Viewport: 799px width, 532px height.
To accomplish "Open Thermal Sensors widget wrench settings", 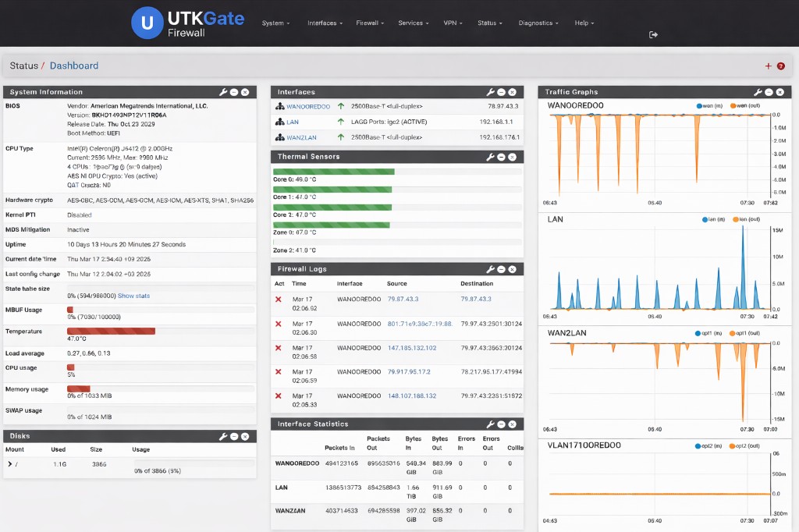I will pyautogui.click(x=491, y=157).
